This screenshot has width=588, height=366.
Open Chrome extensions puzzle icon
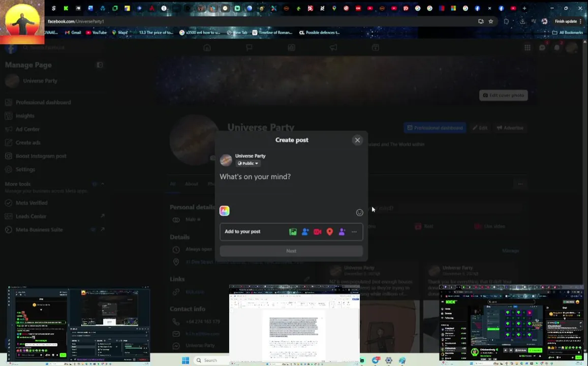(506, 21)
